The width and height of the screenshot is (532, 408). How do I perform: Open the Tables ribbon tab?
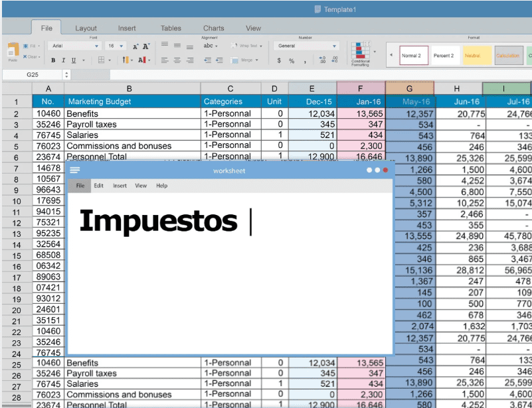click(171, 29)
